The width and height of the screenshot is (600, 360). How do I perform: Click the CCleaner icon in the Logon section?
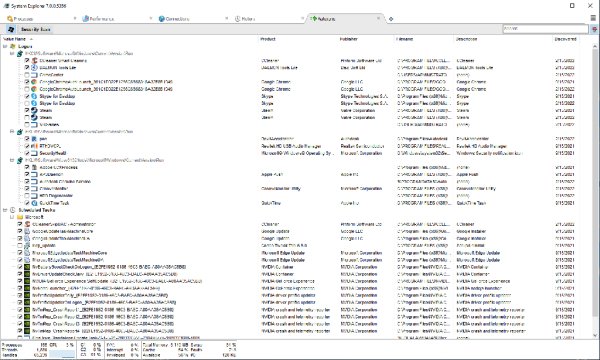click(34, 60)
